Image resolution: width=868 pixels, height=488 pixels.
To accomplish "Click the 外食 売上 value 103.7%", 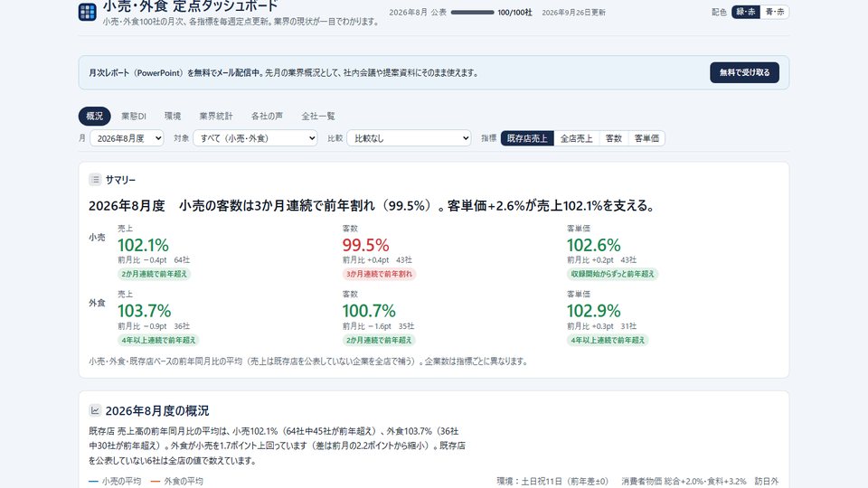I will click(144, 311).
